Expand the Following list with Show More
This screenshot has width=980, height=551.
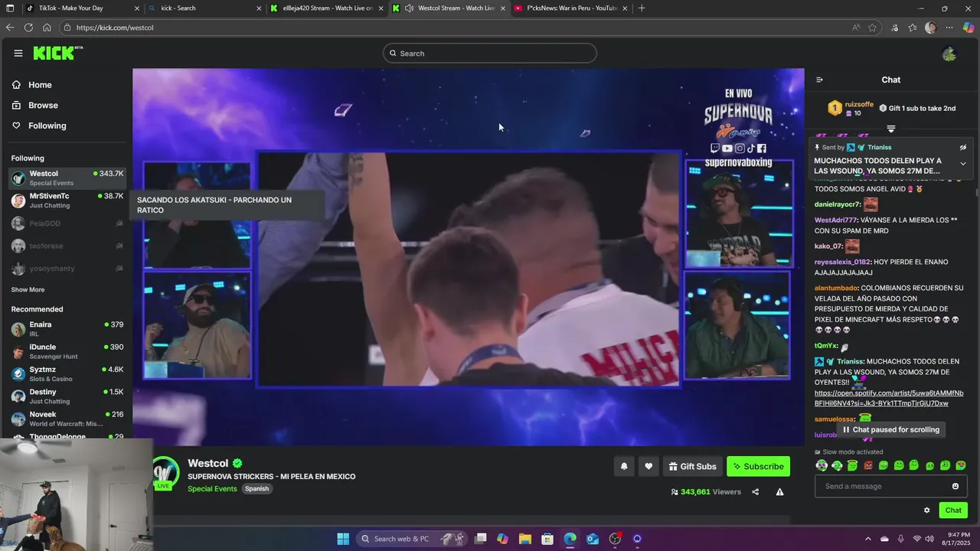(x=28, y=290)
